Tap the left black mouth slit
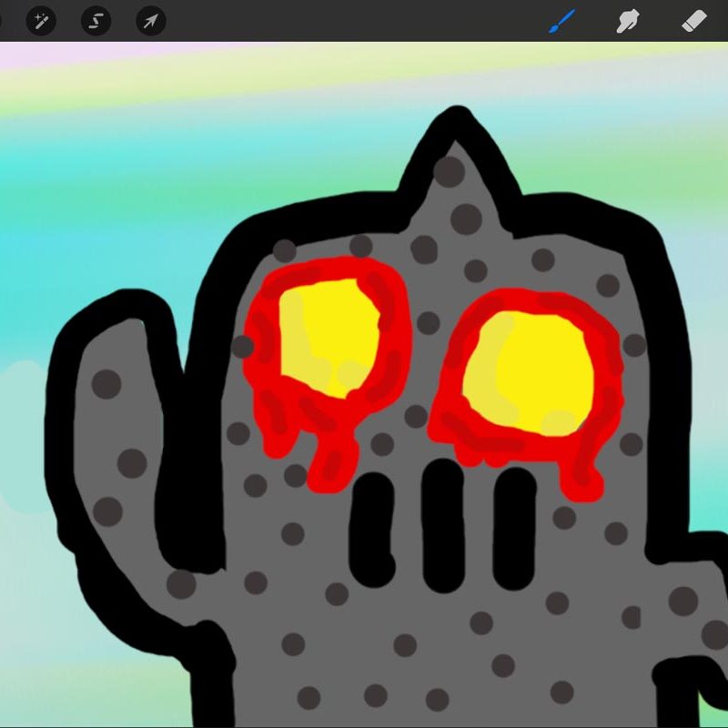728x728 pixels. tap(373, 528)
